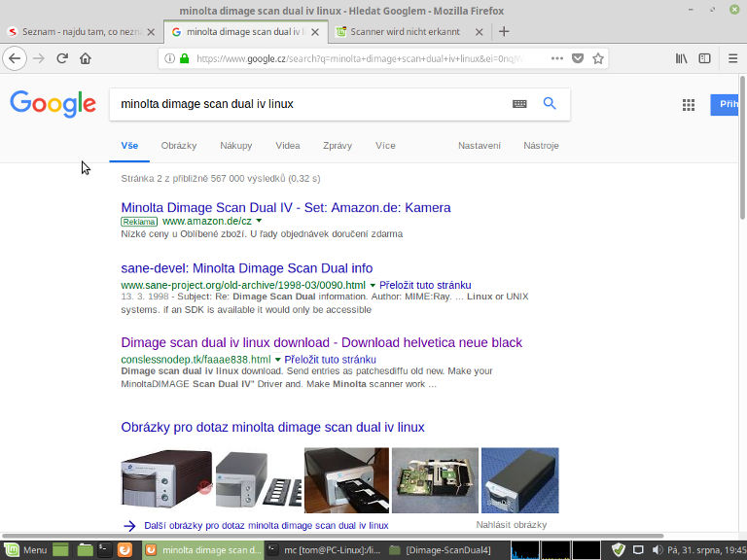Viewport: 747px width, 560px height.
Task: Open Obrázky pro dotaz heading link
Action: click(x=272, y=427)
